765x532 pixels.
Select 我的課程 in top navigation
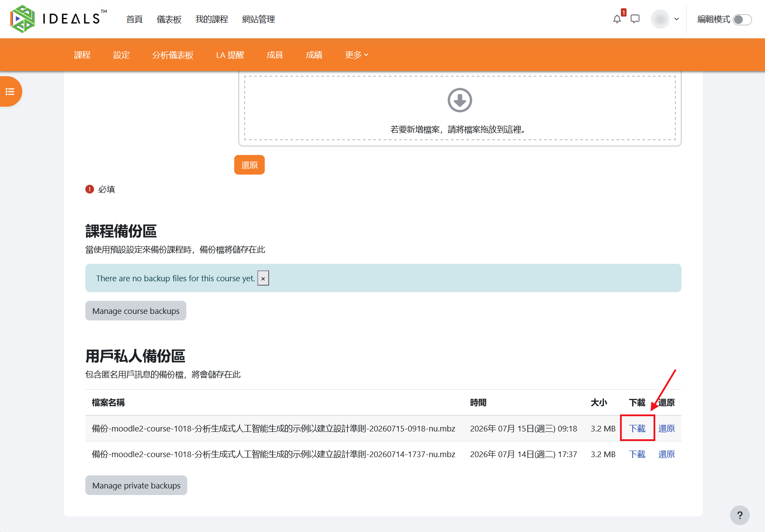[212, 19]
